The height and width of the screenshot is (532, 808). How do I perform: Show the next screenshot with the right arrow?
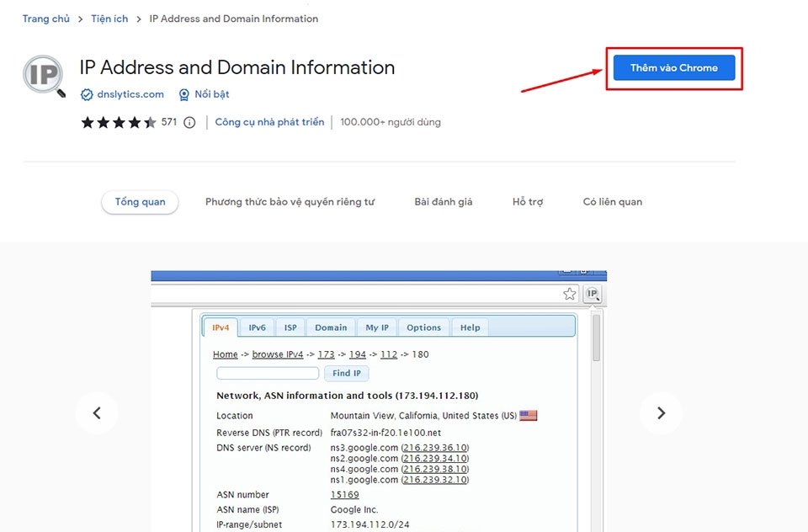661,412
